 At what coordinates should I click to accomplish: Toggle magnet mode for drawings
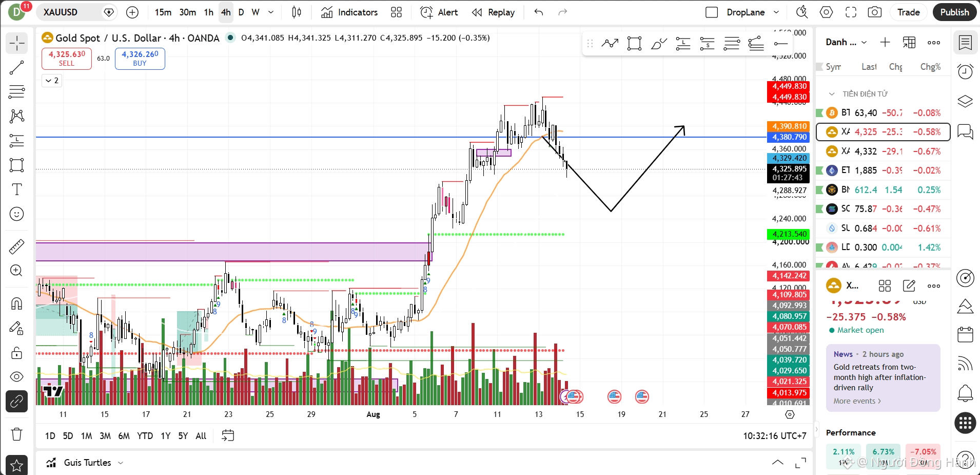[16, 303]
